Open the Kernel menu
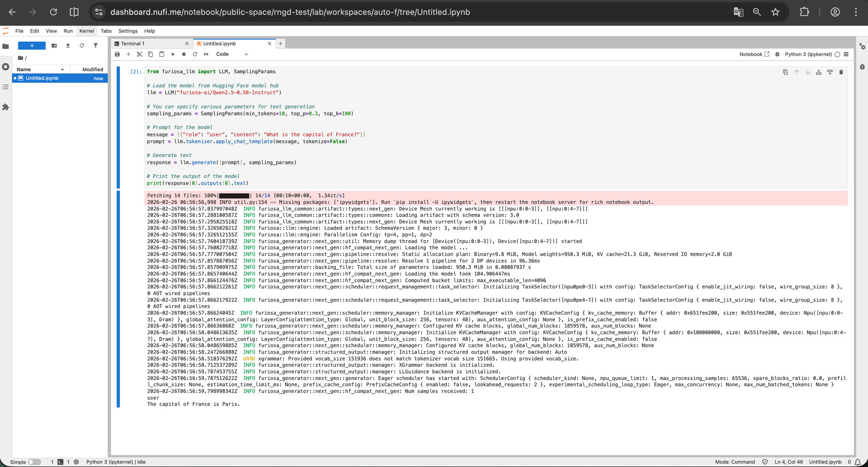Screen dimensions: 868x467 coord(86,31)
